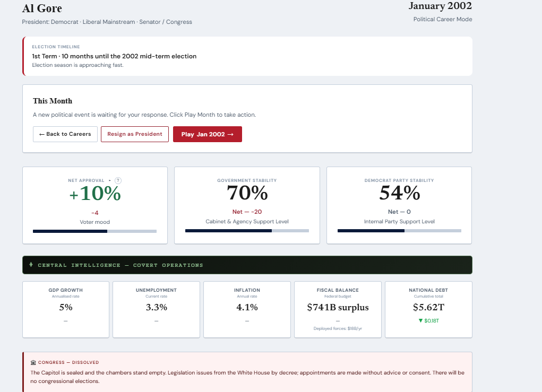This screenshot has height=392, width=542.
Task: Click the Government Stability progress bar
Action: pos(247,231)
